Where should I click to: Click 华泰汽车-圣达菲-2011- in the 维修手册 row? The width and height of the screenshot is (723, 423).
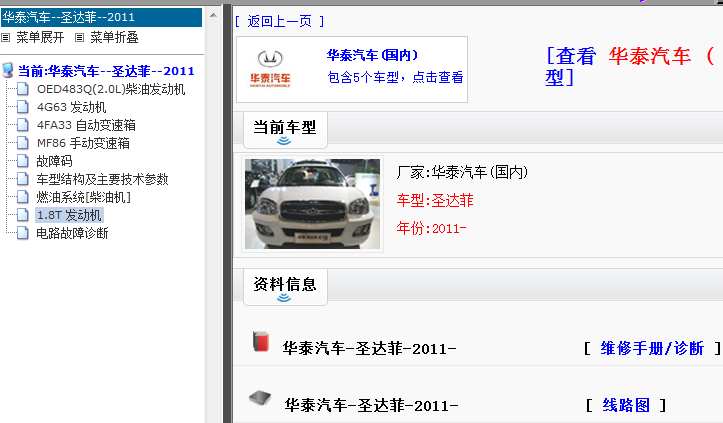pyautogui.click(x=369, y=348)
